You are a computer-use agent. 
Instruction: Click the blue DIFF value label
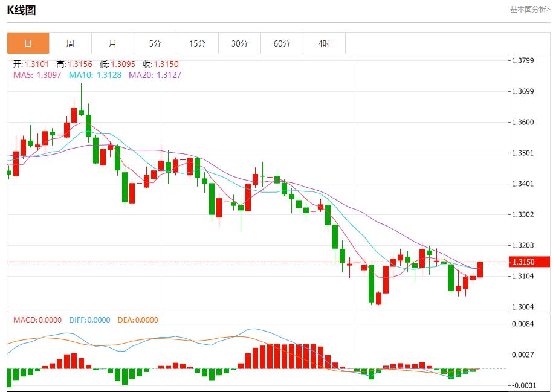pyautogui.click(x=89, y=320)
